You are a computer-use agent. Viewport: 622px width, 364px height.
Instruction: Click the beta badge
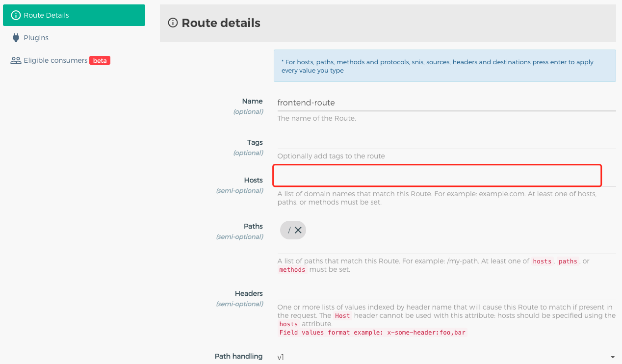(x=100, y=61)
